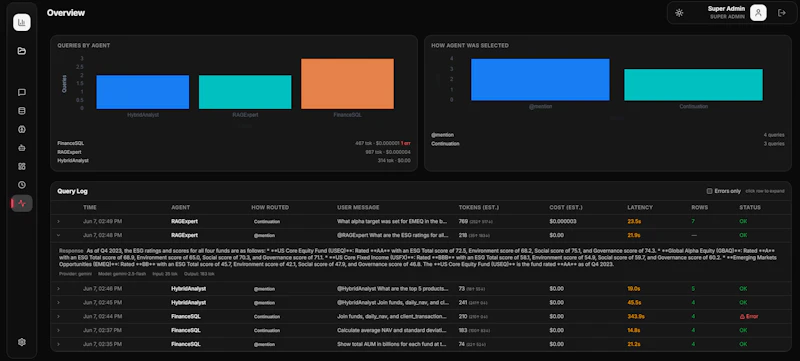Screen dimensions: 800x361
Task: Click the $0.000003 cost value
Action: [563, 221]
